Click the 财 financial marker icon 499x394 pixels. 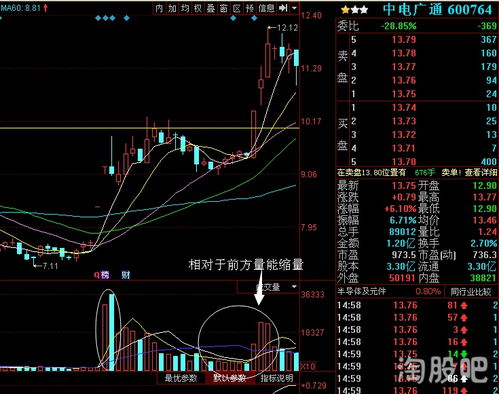(x=126, y=275)
